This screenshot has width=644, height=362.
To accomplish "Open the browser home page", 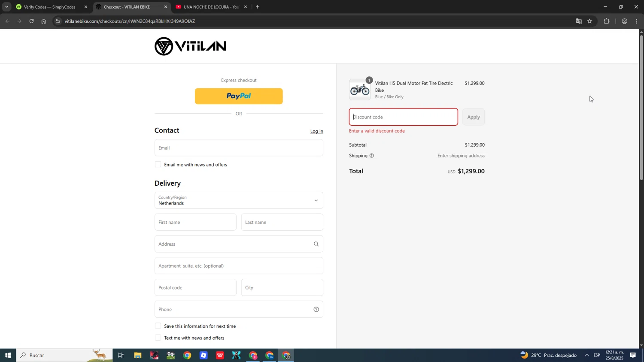I will click(x=43, y=21).
